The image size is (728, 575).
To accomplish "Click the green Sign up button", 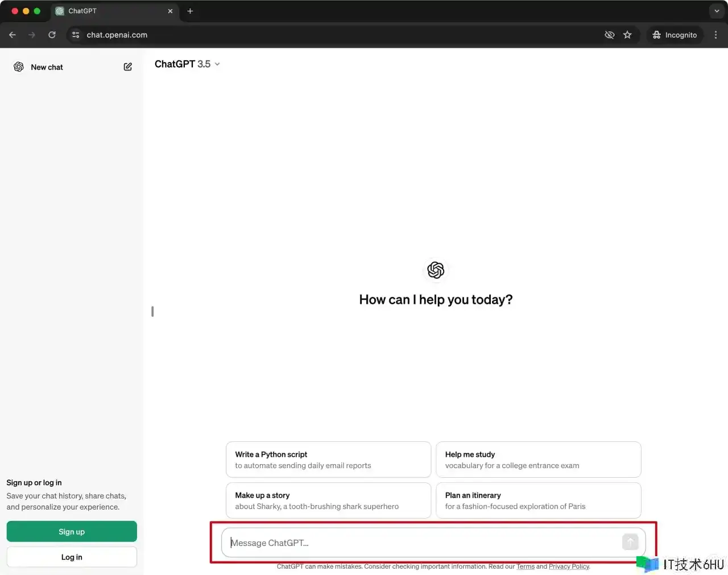I will [72, 532].
